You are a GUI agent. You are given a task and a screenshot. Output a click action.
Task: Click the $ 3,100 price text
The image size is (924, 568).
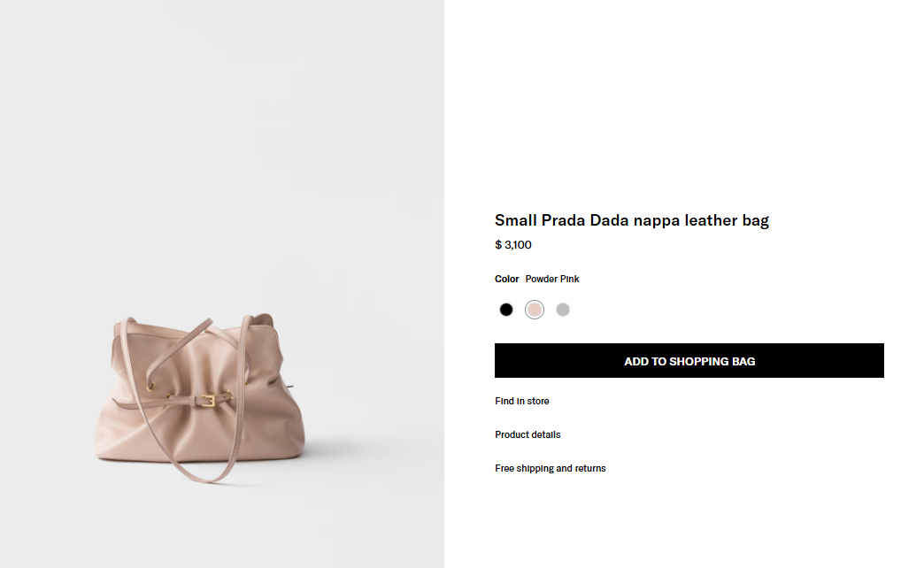[513, 245]
